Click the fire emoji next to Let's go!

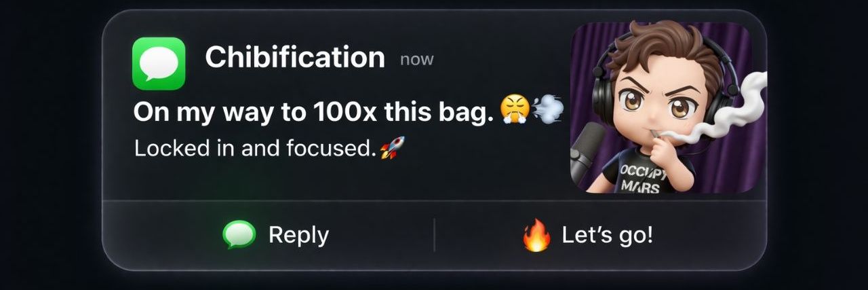tap(536, 236)
